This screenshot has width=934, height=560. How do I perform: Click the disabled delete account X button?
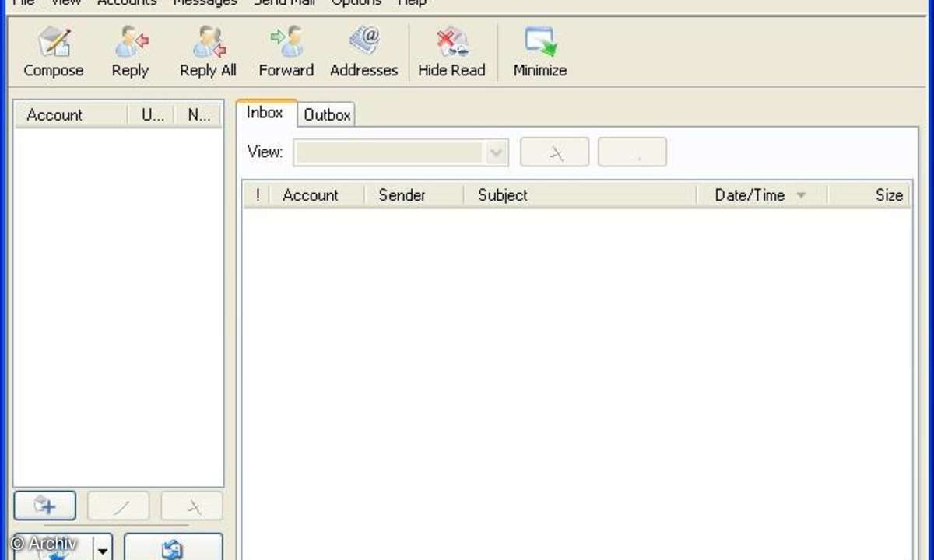[191, 506]
